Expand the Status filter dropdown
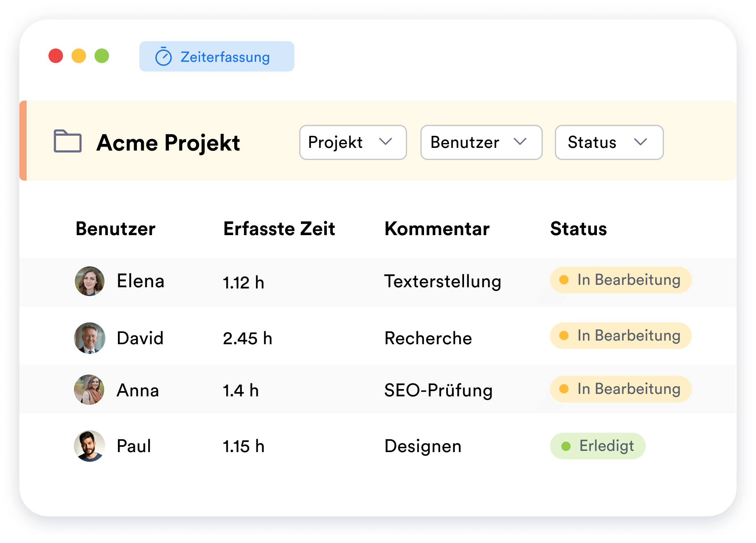The width and height of the screenshot is (756, 543). click(x=609, y=142)
